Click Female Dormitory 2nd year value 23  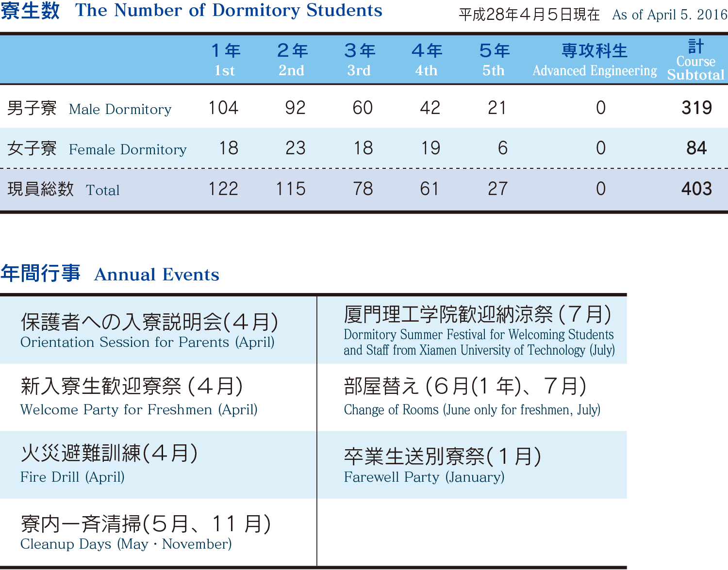point(295,148)
